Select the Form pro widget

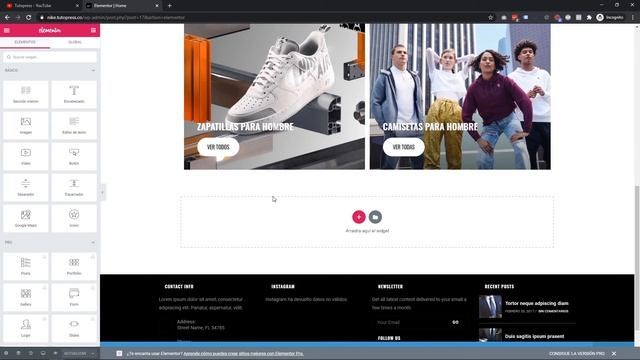[74, 297]
